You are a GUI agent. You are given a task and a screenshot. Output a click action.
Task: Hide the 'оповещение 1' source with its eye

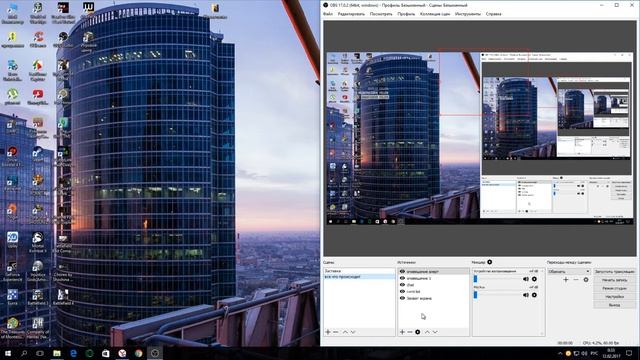(402, 278)
